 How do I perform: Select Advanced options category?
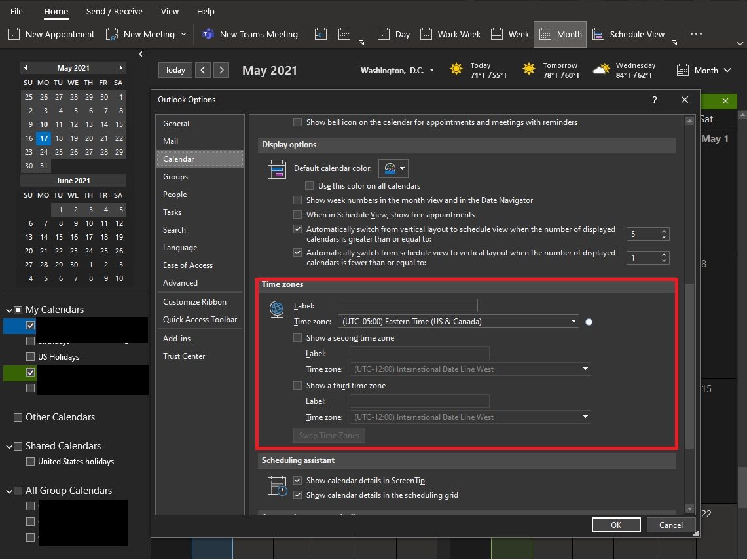(200, 283)
